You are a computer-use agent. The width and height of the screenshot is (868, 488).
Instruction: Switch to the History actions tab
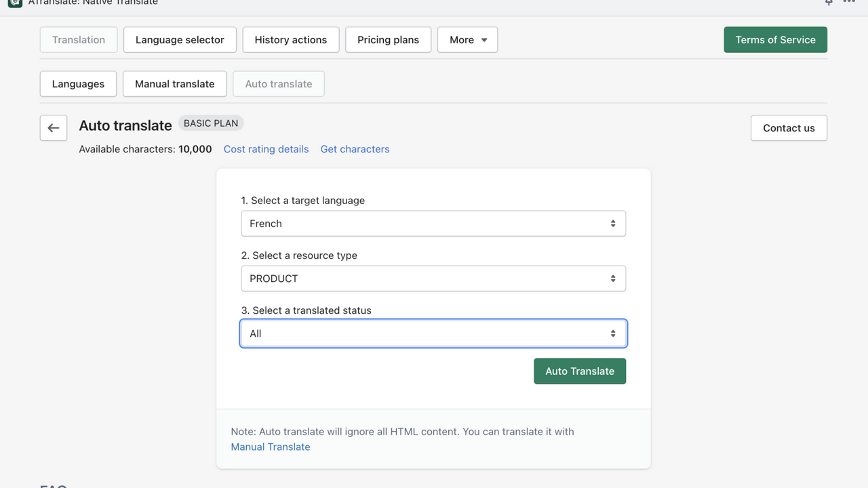pyautogui.click(x=290, y=39)
